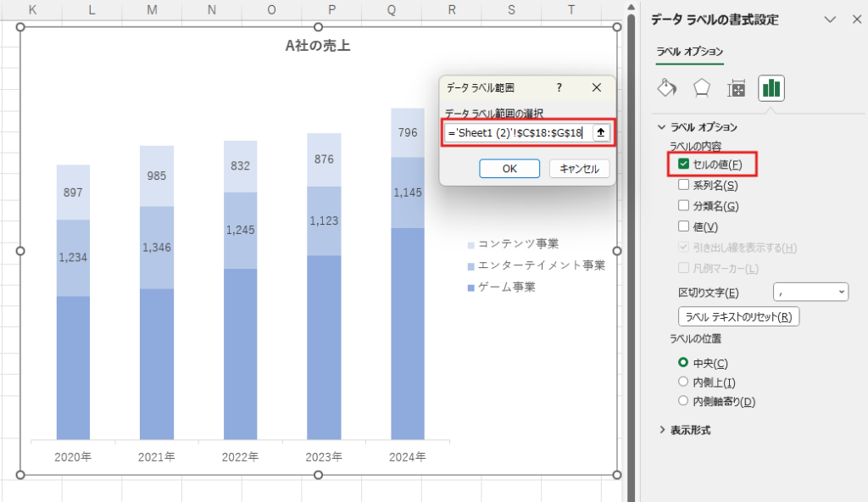Open the Fill & Line paint bucket icon
Viewport: 868px width, 502px height.
pyautogui.click(x=667, y=88)
